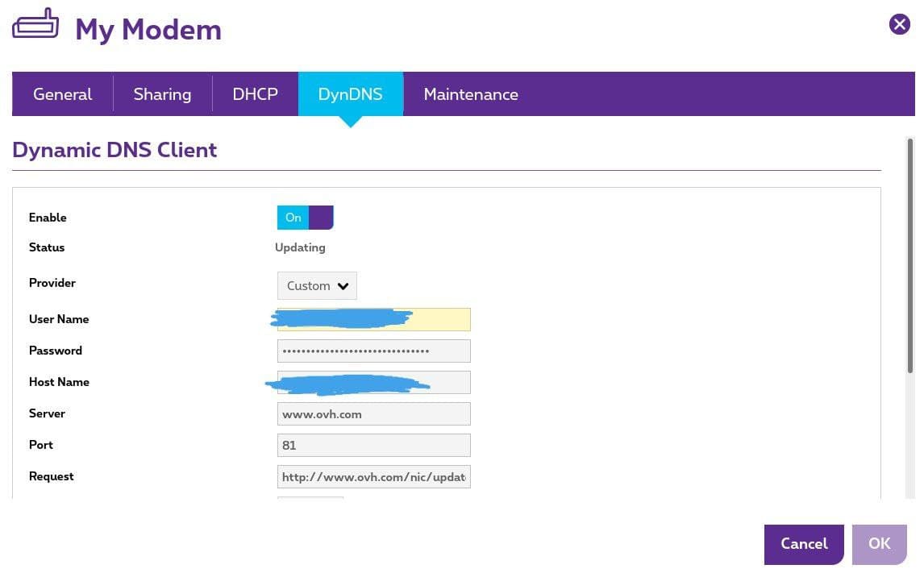Focus the Password field
The image size is (924, 573).
pos(373,351)
